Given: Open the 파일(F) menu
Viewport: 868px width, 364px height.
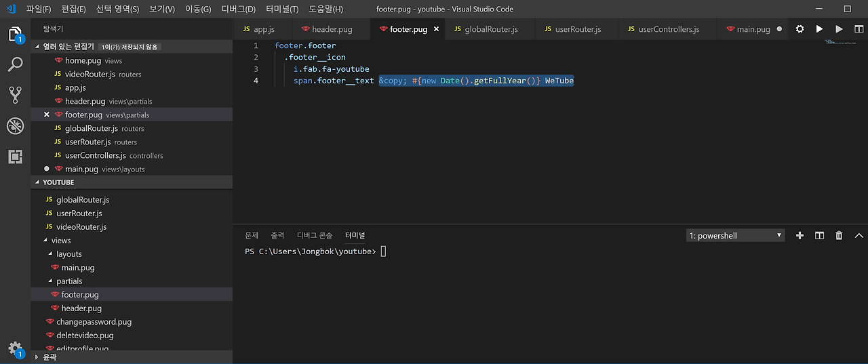Looking at the screenshot, I should pyautogui.click(x=39, y=9).
